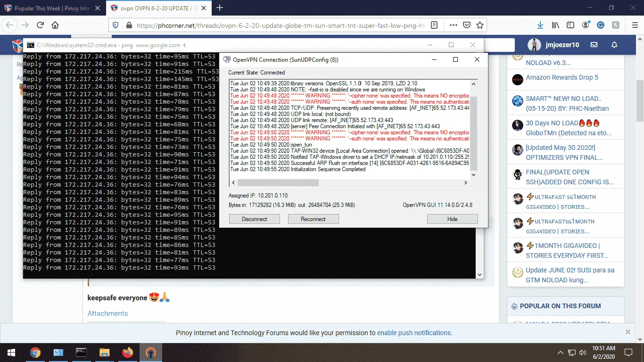
Task: Click the taskbar clock showing 10:51 AM
Action: click(x=603, y=352)
